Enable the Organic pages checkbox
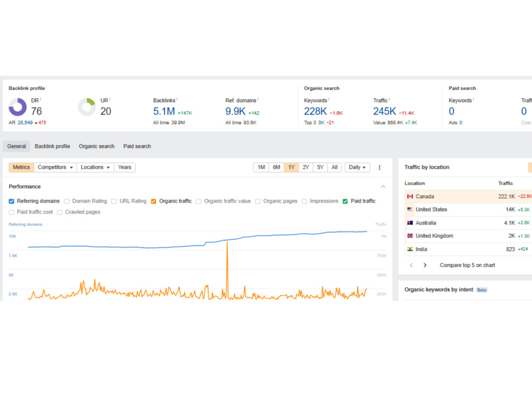 click(x=258, y=201)
